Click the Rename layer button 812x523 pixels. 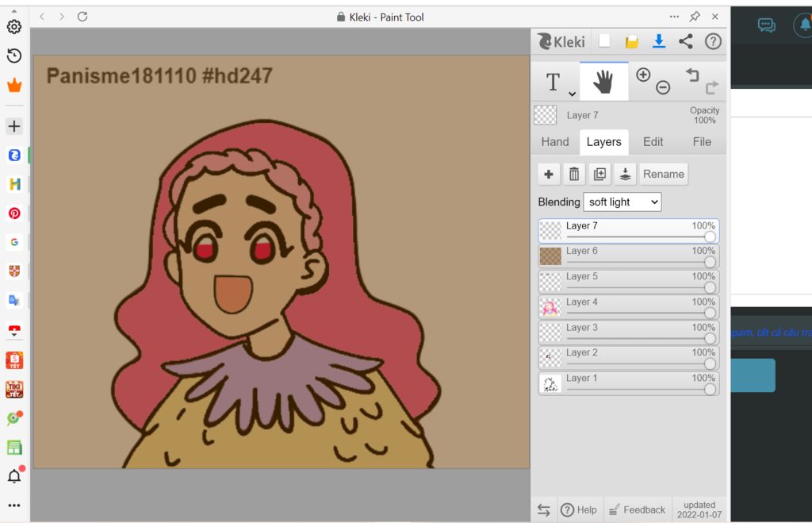664,174
